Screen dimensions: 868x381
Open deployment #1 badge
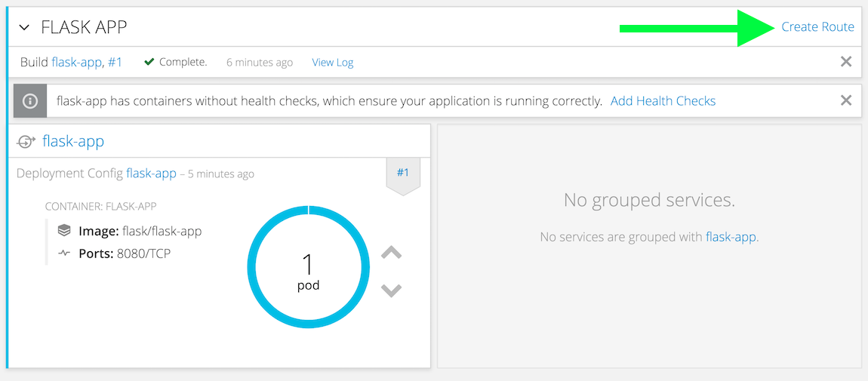pos(403,174)
